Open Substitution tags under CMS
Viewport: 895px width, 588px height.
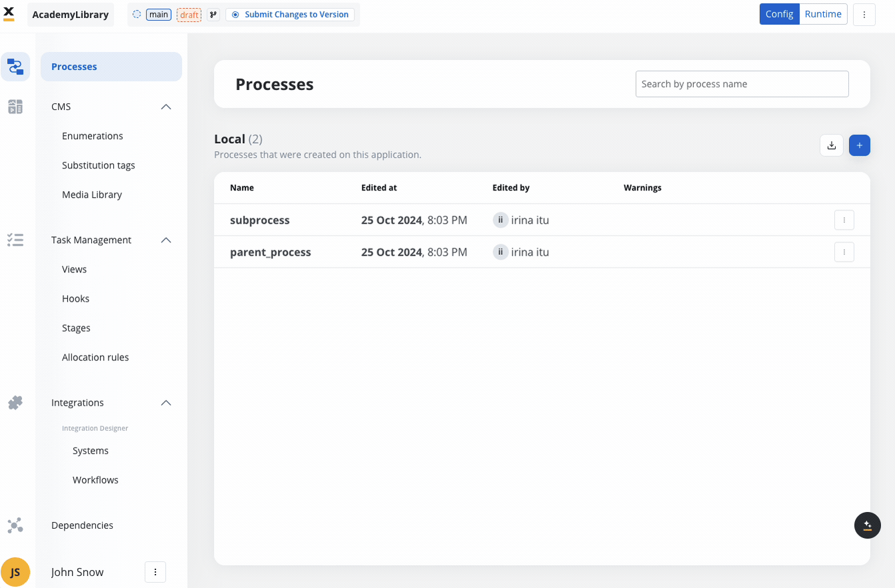point(99,165)
